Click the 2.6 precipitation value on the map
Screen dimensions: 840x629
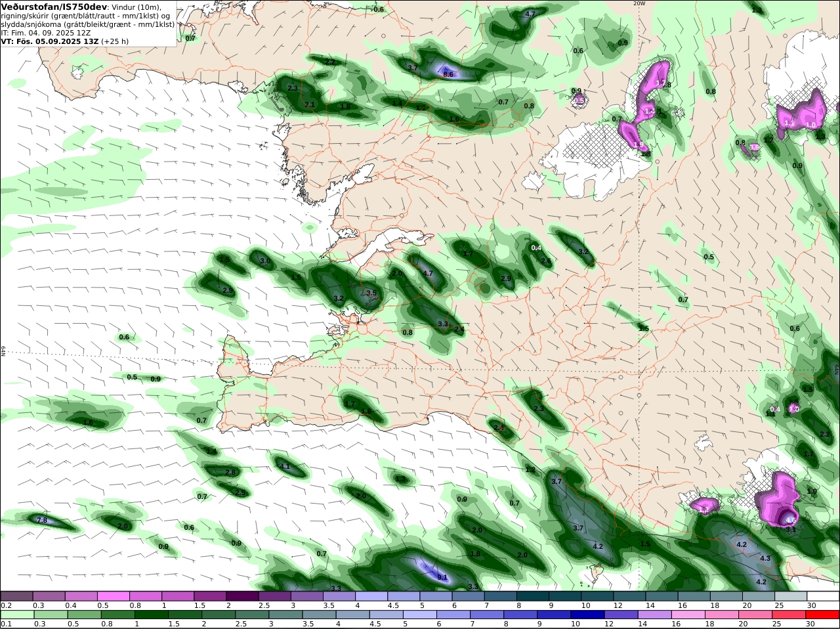(x=546, y=261)
